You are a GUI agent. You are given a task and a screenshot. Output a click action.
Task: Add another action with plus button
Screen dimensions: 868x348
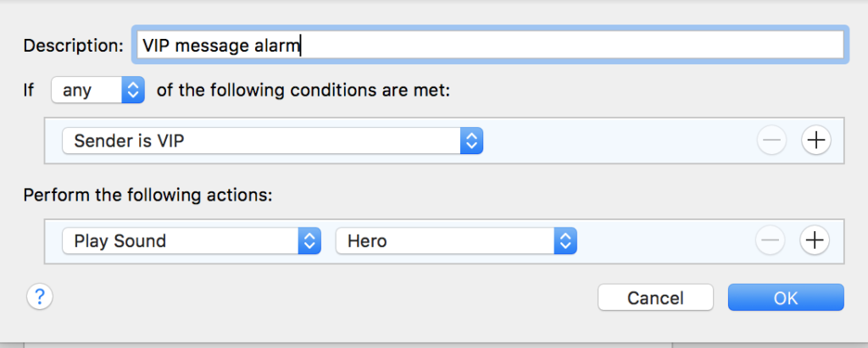[x=815, y=240]
